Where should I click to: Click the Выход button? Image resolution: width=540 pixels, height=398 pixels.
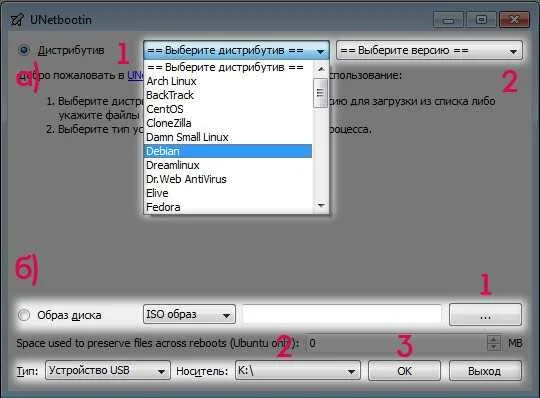[x=485, y=370]
